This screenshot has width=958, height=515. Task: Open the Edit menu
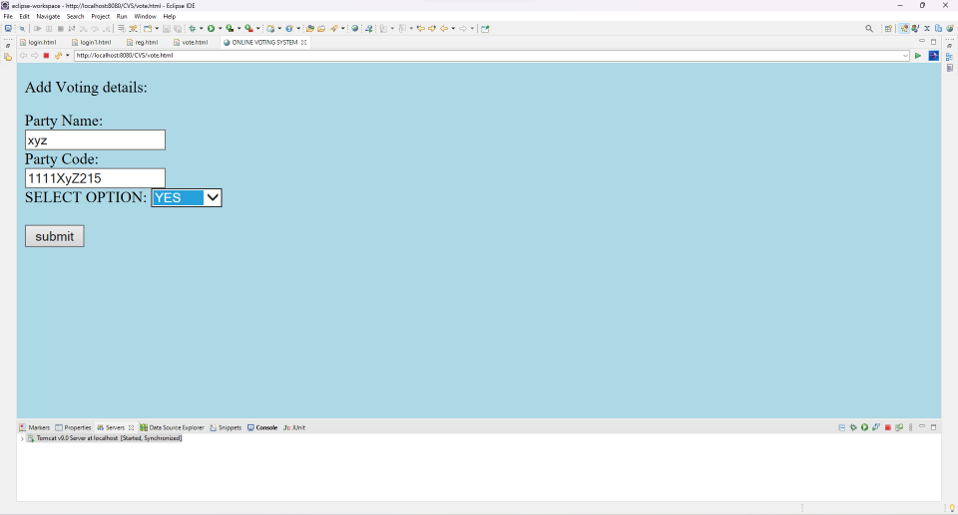(x=24, y=16)
